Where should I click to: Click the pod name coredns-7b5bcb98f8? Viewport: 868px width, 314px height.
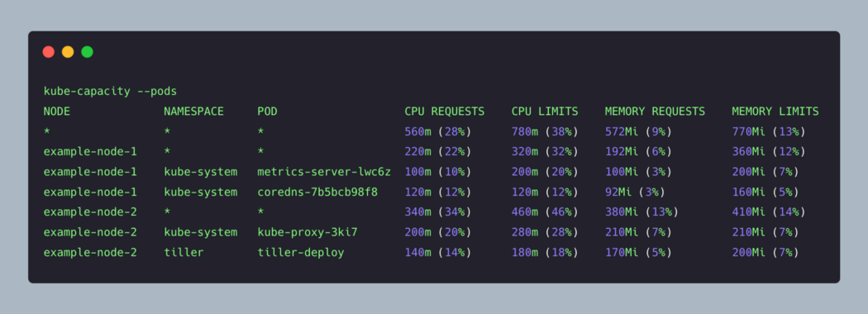coord(317,193)
